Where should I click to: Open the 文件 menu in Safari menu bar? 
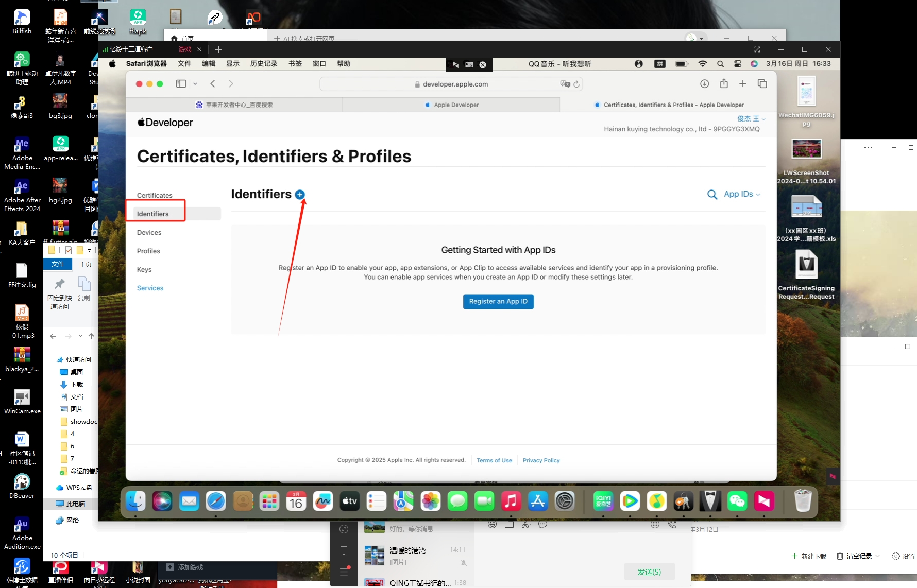184,64
